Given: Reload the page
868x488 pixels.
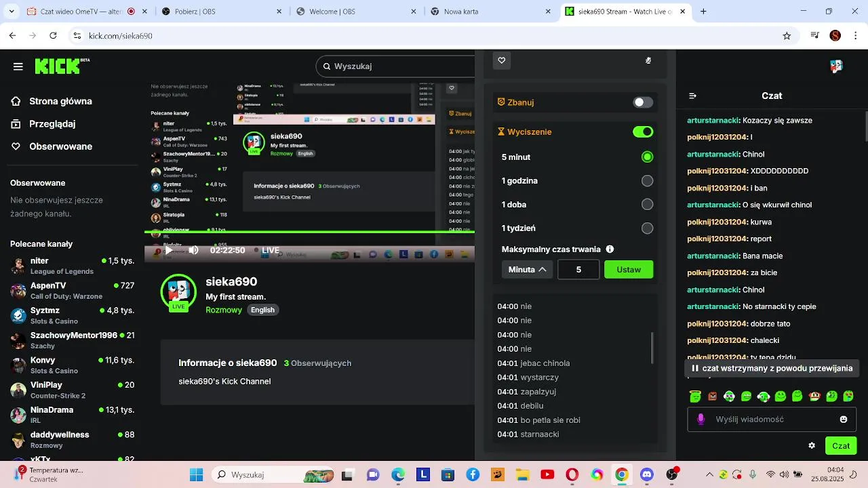Looking at the screenshot, I should coord(53,36).
